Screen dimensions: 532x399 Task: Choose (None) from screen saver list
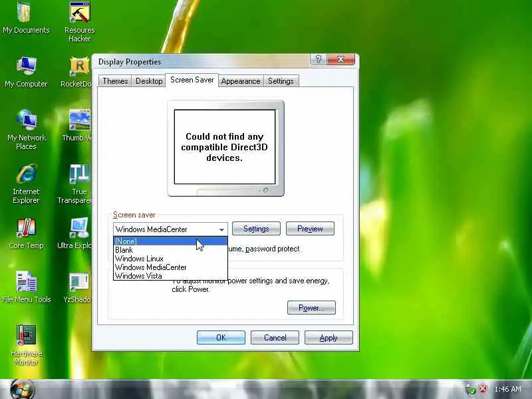point(170,241)
